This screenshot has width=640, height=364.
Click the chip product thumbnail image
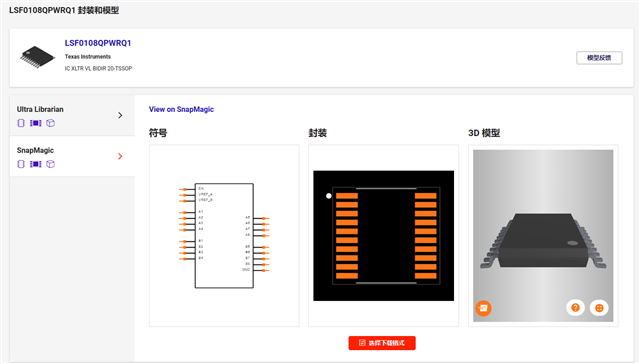coord(38,57)
